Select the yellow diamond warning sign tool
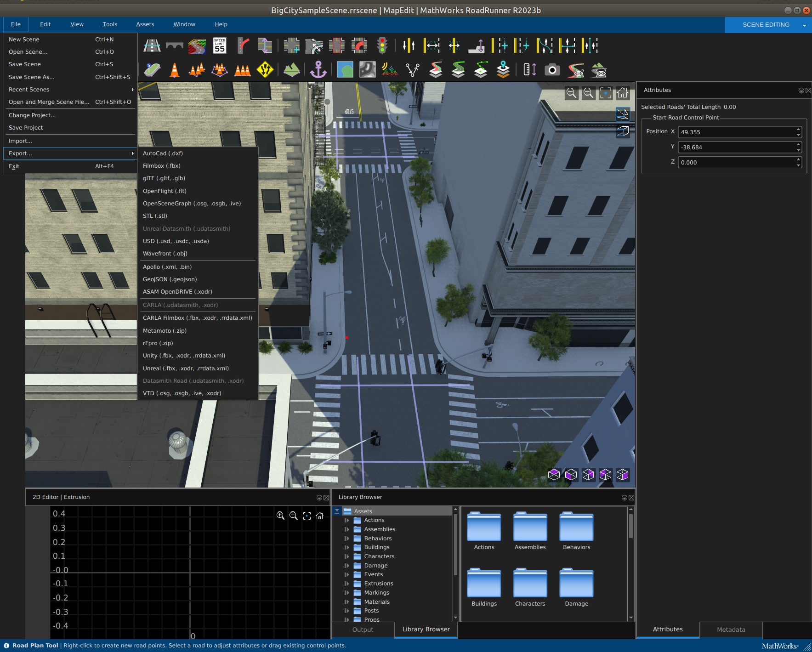The image size is (812, 652). [265, 70]
